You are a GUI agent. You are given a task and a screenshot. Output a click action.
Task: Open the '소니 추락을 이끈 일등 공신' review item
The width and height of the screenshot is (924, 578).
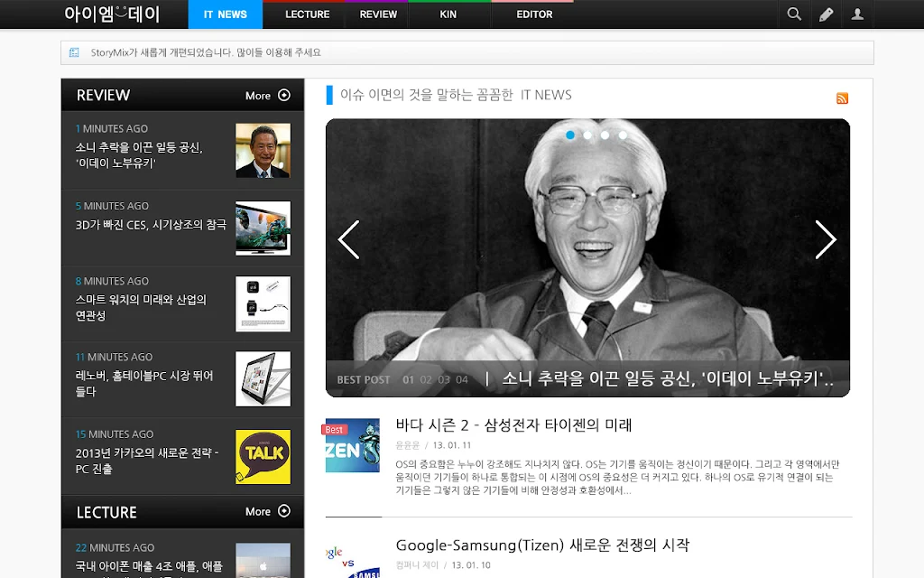[139, 155]
